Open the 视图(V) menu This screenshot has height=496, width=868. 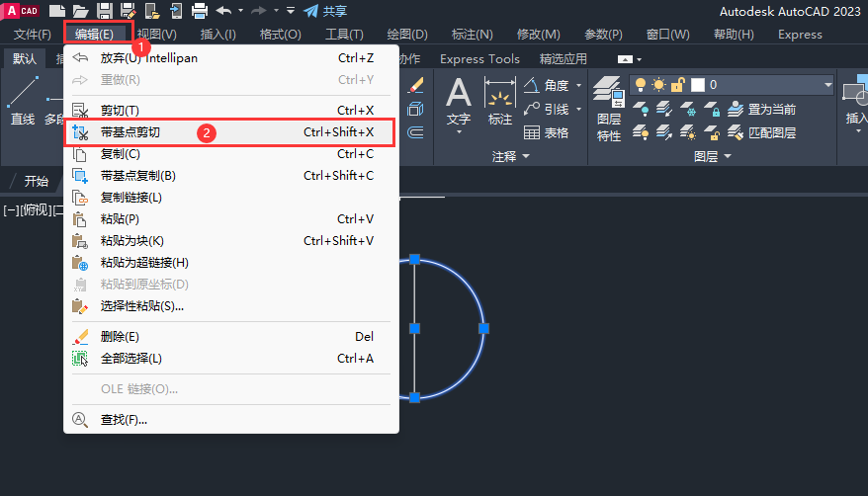[156, 35]
